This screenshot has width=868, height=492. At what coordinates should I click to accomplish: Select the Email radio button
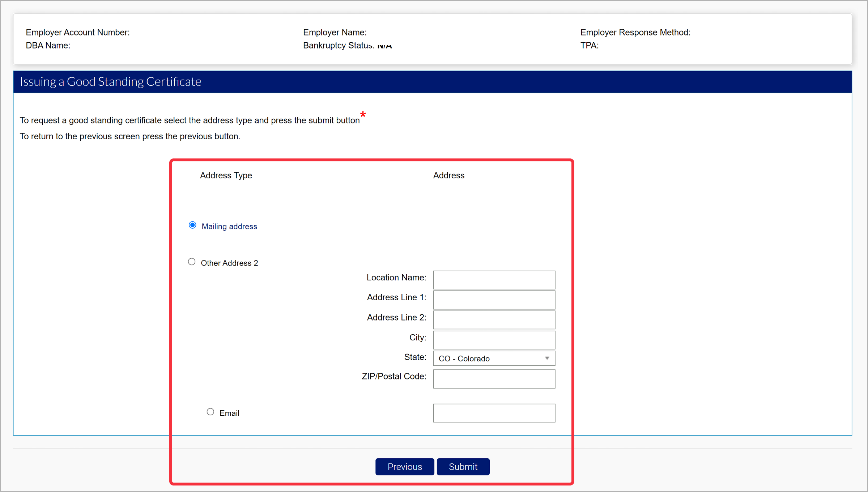pyautogui.click(x=210, y=412)
